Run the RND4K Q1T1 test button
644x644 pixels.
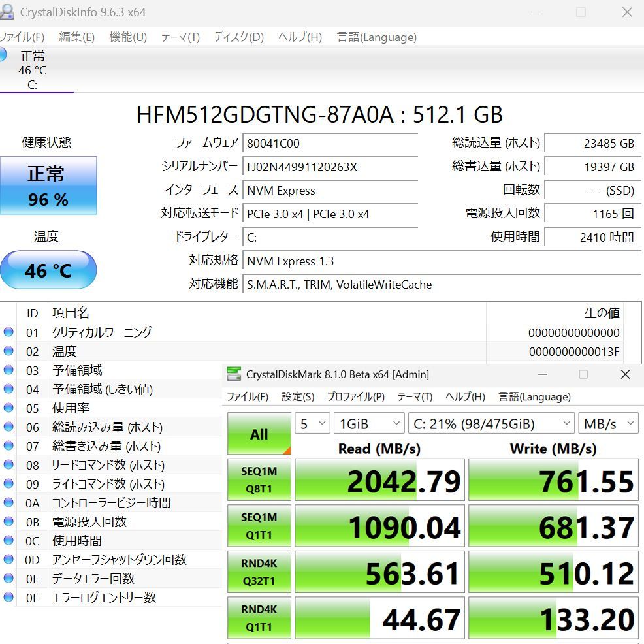click(x=259, y=618)
